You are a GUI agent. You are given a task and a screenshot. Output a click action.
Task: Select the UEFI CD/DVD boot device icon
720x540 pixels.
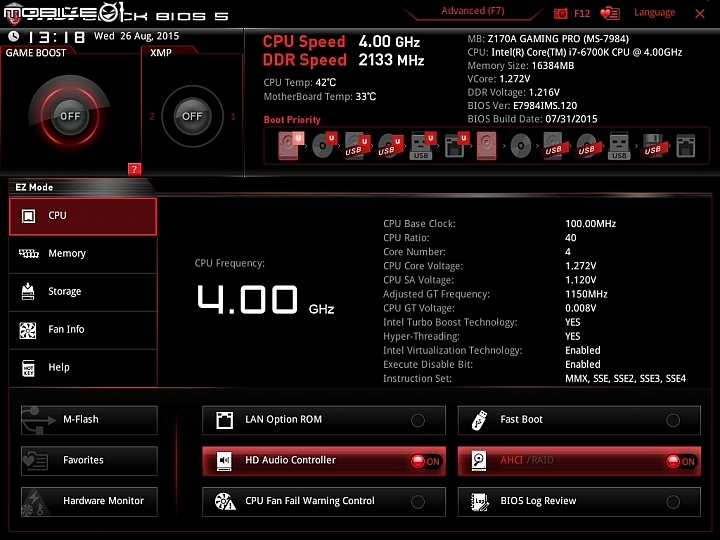tap(324, 146)
